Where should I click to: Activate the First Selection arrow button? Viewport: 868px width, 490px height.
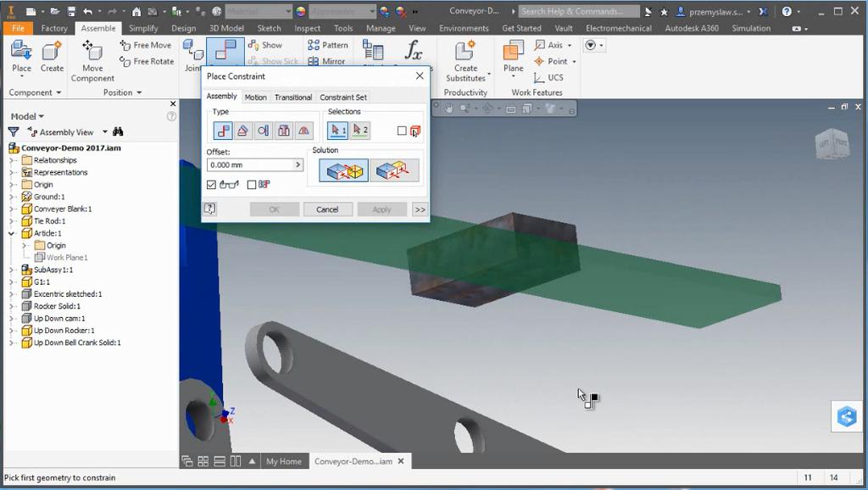tap(337, 131)
